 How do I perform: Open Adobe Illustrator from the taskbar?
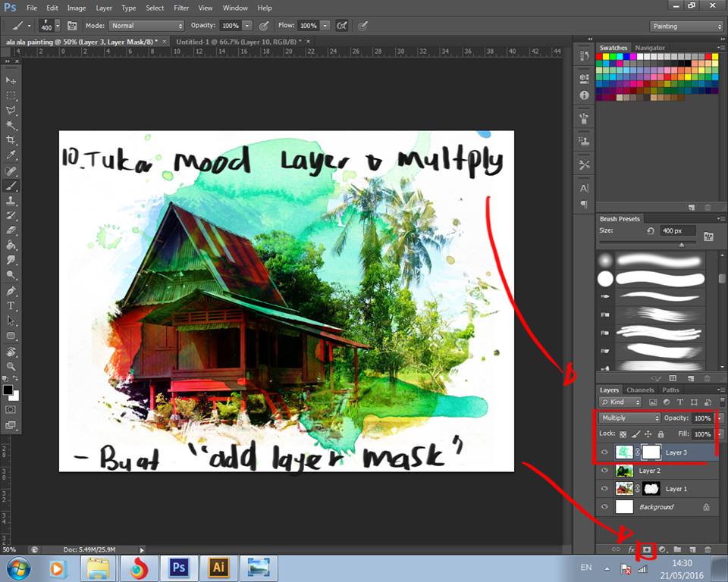[x=218, y=567]
